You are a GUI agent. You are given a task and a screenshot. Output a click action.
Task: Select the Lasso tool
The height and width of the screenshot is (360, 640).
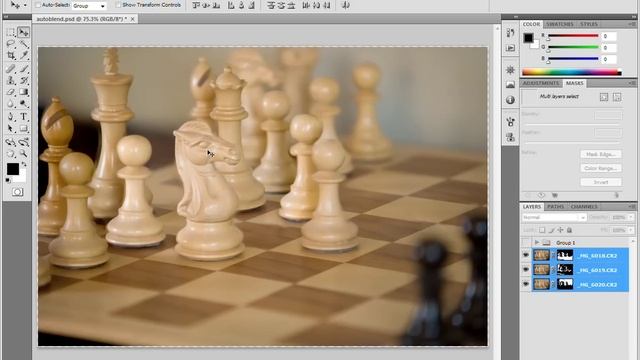coord(11,44)
